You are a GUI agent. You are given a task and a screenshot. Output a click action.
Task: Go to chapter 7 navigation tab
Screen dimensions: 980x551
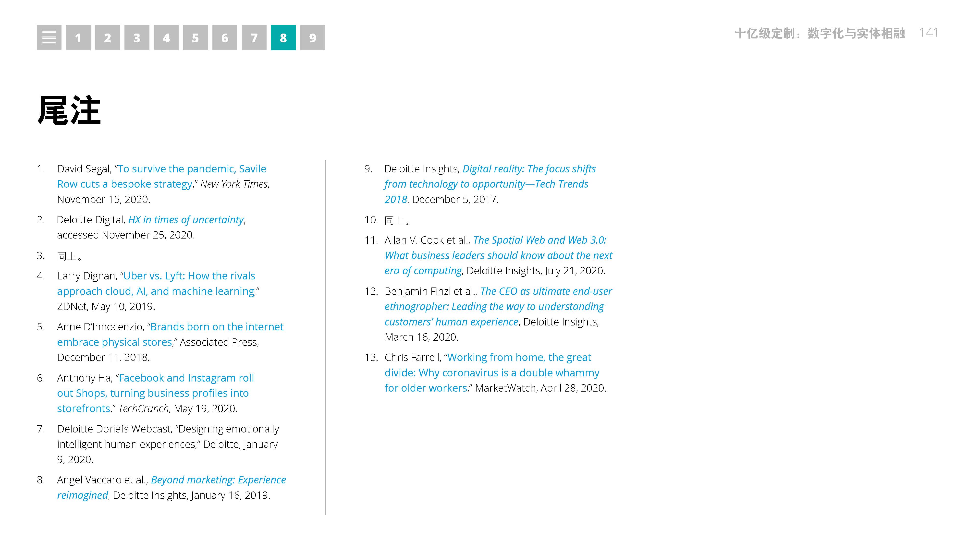coord(254,38)
